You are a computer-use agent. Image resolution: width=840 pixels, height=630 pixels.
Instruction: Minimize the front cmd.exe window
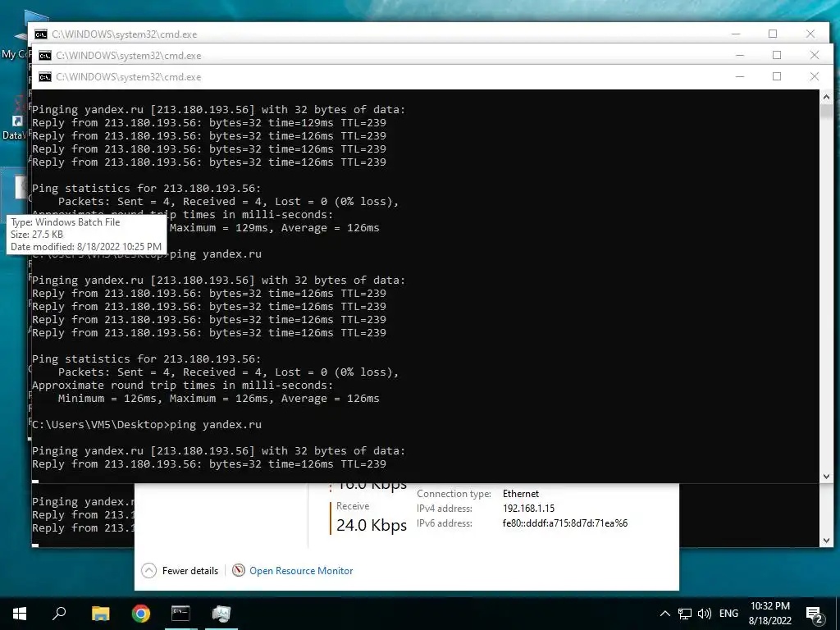pyautogui.click(x=740, y=76)
